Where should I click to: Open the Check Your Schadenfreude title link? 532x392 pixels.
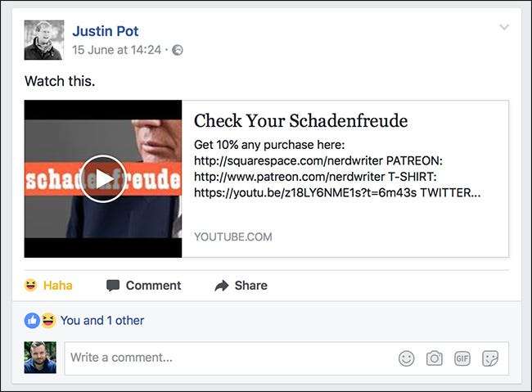click(x=300, y=120)
